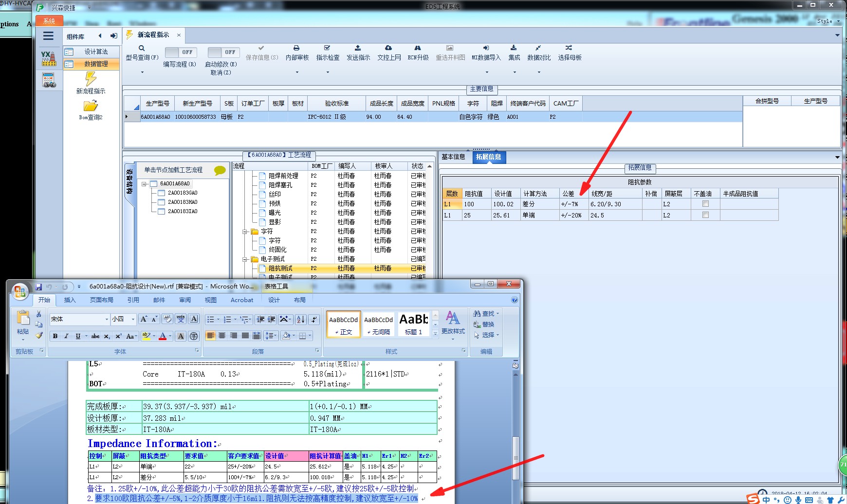The image size is (847, 504).
Task: Click Cut scissors icon in Word
Action: (39, 314)
